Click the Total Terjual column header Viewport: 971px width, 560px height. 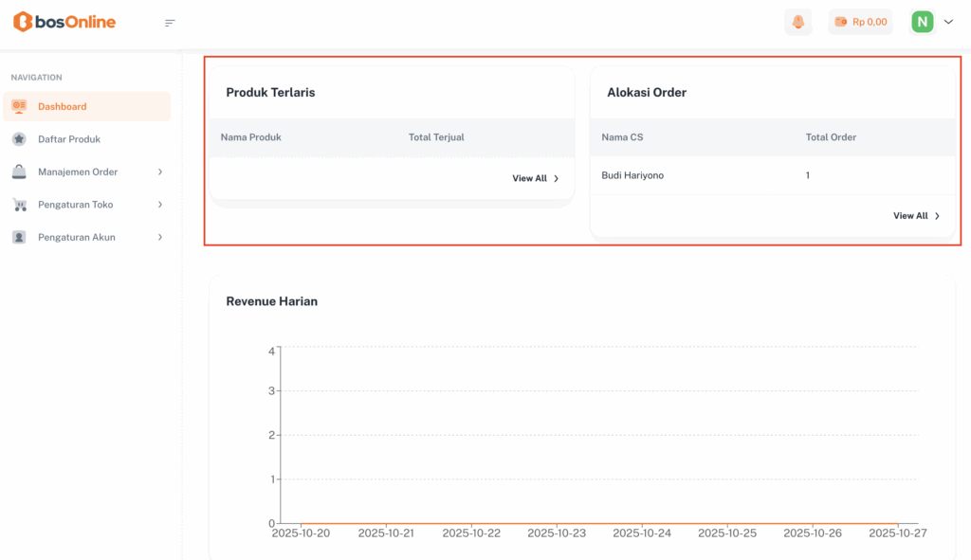coord(436,137)
